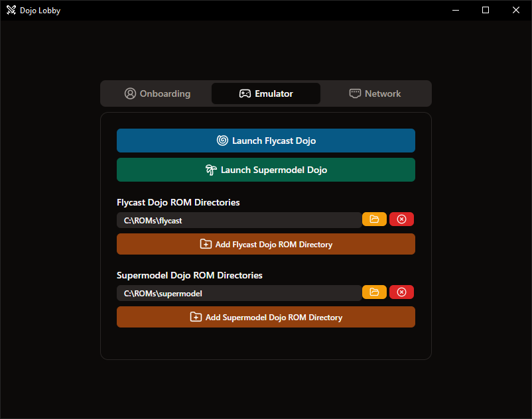Browse folder for C:\ROMs\flycast directory
Viewport: 532px width, 419px height.
[x=374, y=219]
